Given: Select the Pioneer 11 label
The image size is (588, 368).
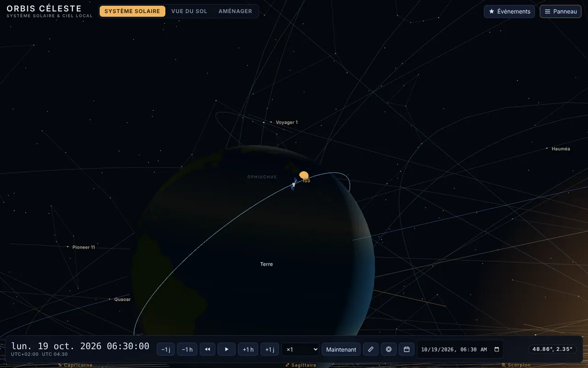Looking at the screenshot, I should [x=84, y=247].
